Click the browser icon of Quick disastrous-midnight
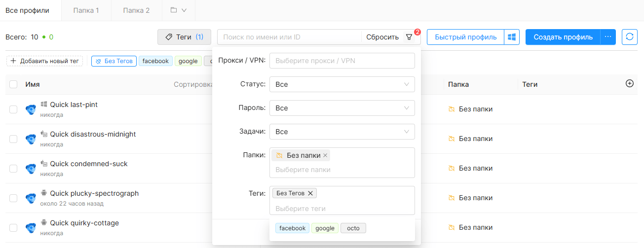Screen dimensions: 644x248 click(x=31, y=139)
